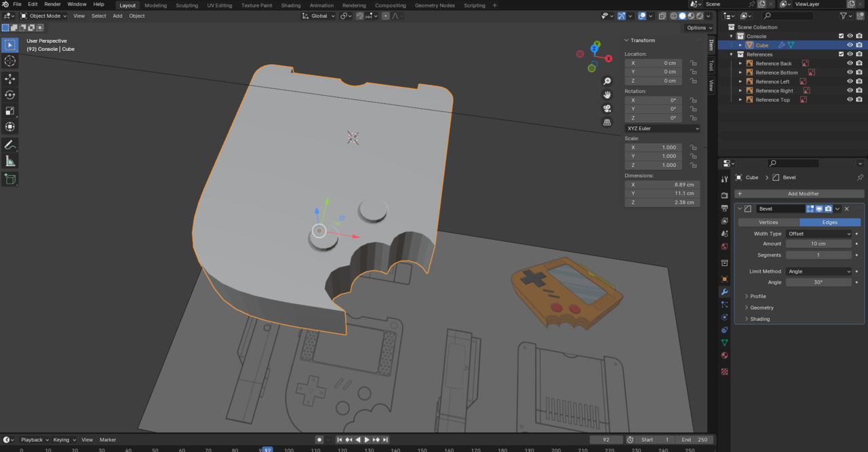Click the End frame field showing 250

pyautogui.click(x=695, y=440)
